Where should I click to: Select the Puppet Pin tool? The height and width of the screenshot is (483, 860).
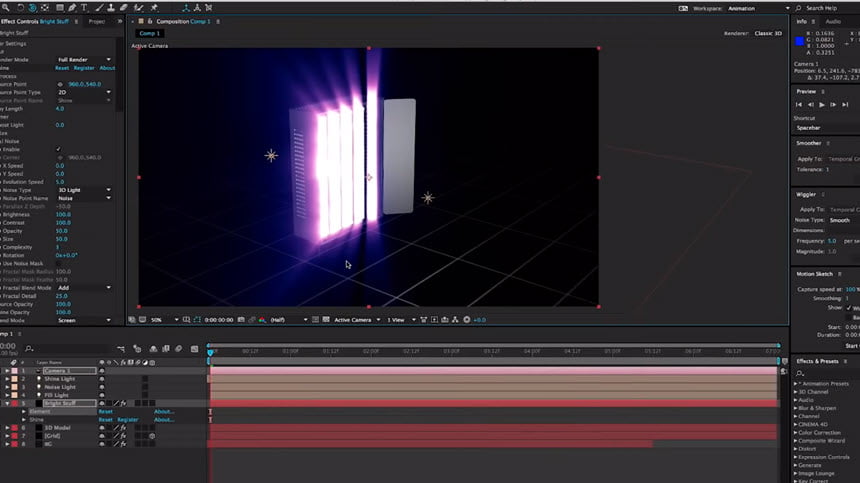coord(154,8)
